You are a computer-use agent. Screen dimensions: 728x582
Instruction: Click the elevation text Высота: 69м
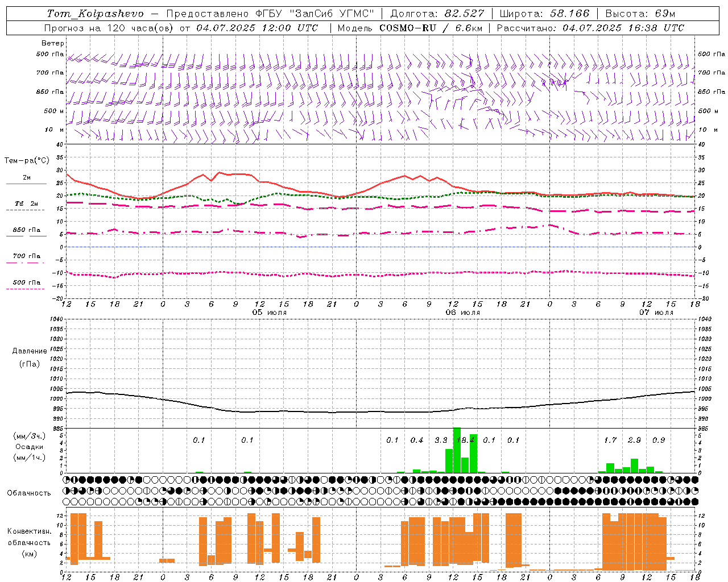pyautogui.click(x=640, y=14)
